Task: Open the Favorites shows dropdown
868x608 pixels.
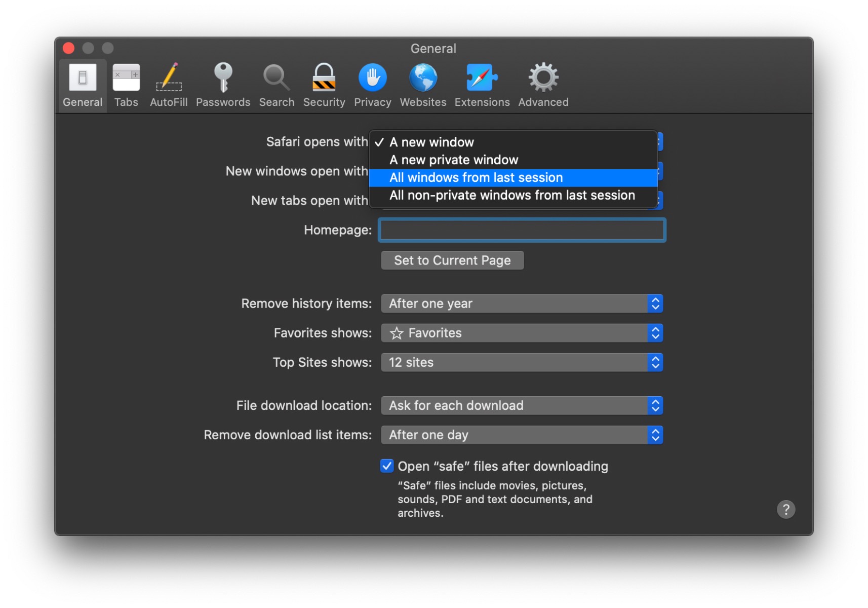Action: tap(522, 333)
